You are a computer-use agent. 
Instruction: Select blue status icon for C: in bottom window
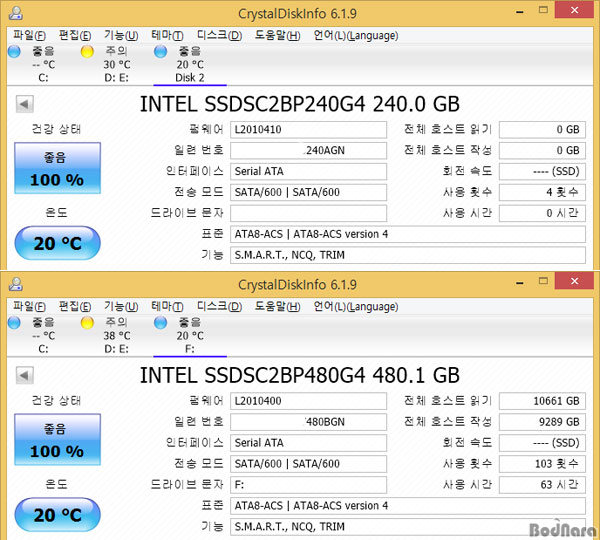[x=14, y=323]
